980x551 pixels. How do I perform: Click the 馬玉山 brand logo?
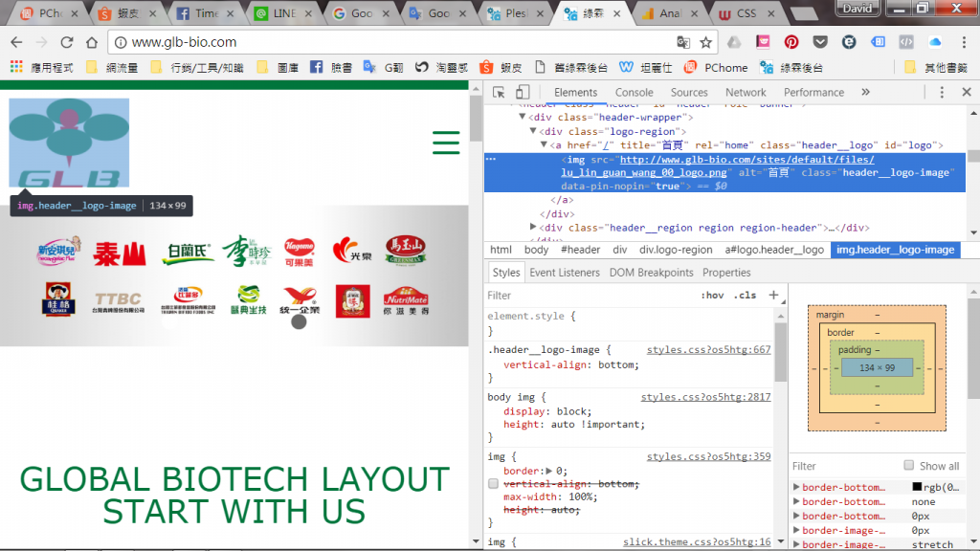pos(406,251)
